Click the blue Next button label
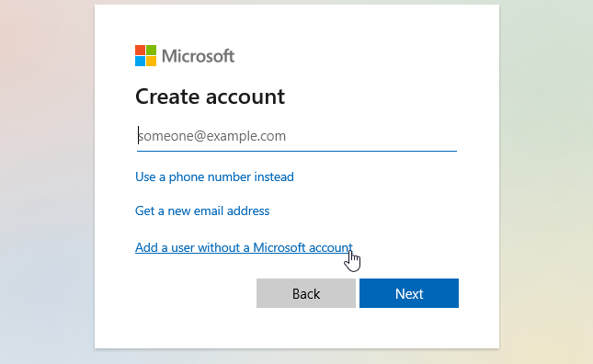Image resolution: width=593 pixels, height=364 pixels. click(x=409, y=294)
